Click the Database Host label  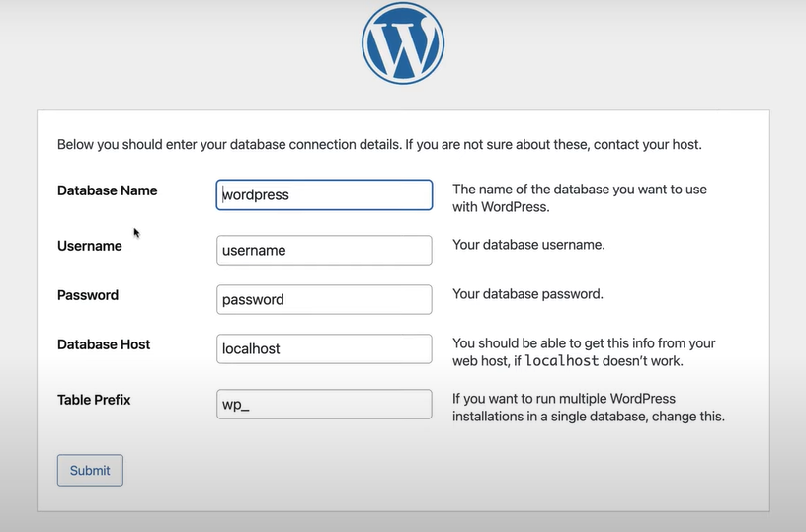[x=104, y=344]
